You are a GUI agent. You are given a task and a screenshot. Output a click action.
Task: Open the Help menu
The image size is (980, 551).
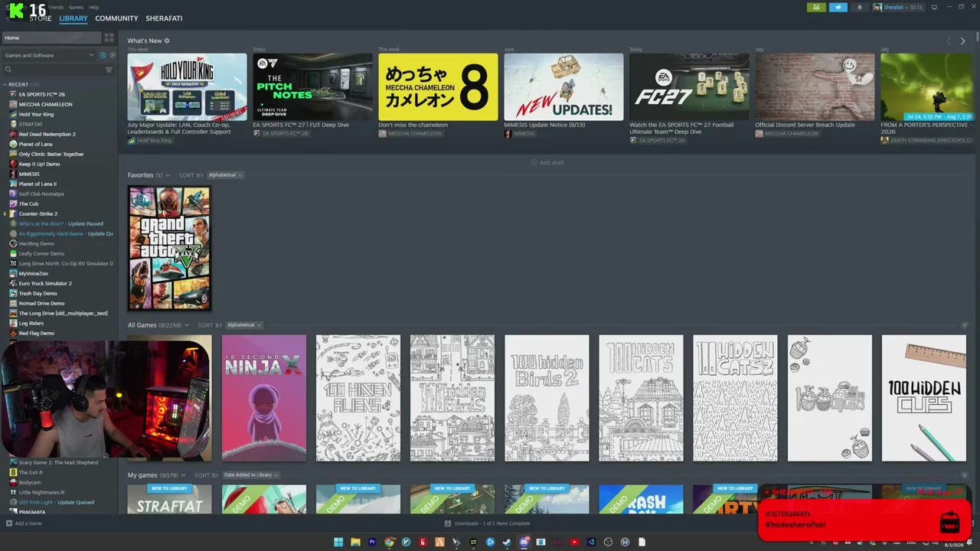(x=93, y=7)
